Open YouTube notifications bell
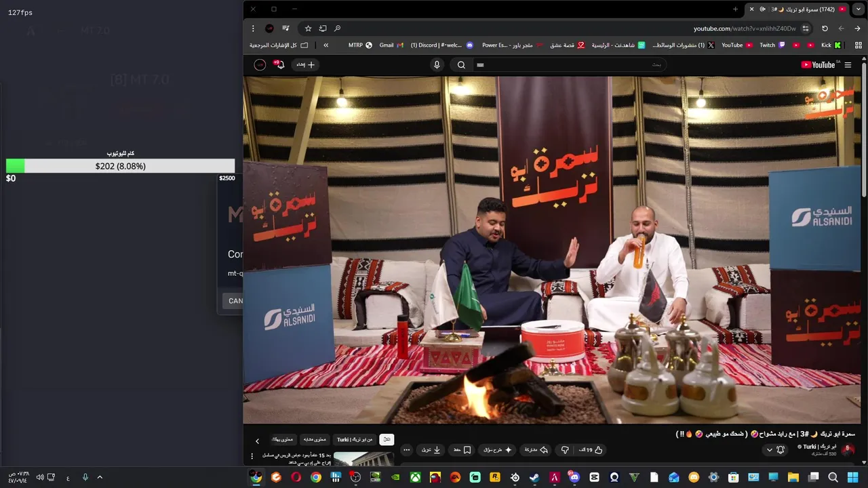The width and height of the screenshot is (868, 488). [279, 65]
